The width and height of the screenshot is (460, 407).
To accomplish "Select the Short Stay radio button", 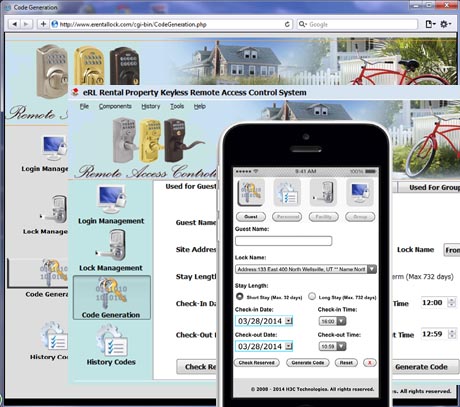I will 239,296.
